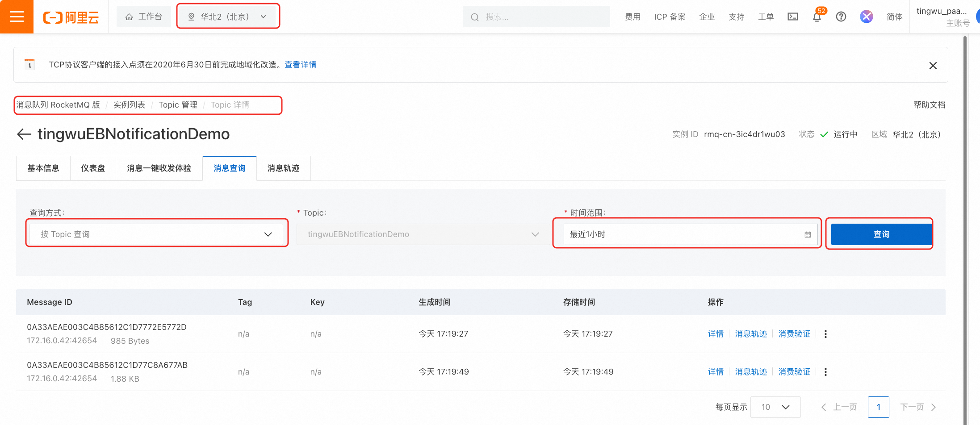Open the tingwu_paa account menu
980x425 pixels.
[943, 17]
